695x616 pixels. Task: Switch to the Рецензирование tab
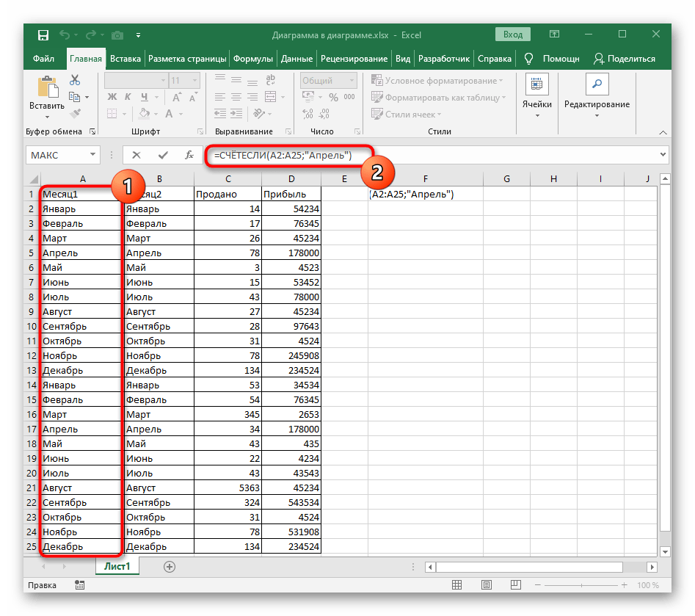pyautogui.click(x=354, y=59)
